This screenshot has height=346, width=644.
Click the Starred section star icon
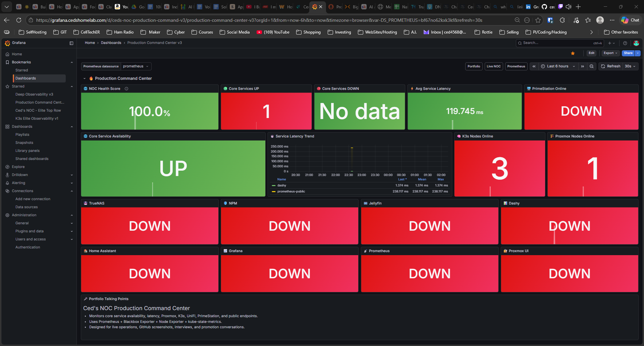click(7, 86)
